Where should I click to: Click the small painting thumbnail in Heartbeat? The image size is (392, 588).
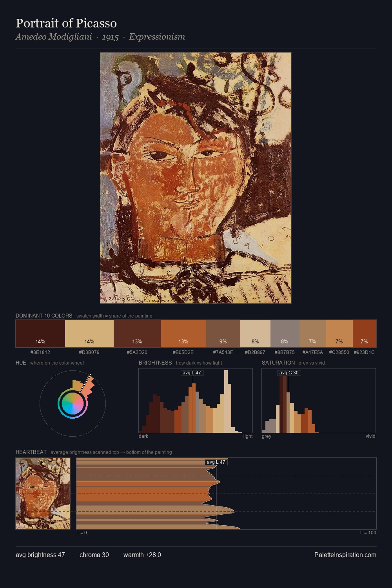(x=43, y=494)
